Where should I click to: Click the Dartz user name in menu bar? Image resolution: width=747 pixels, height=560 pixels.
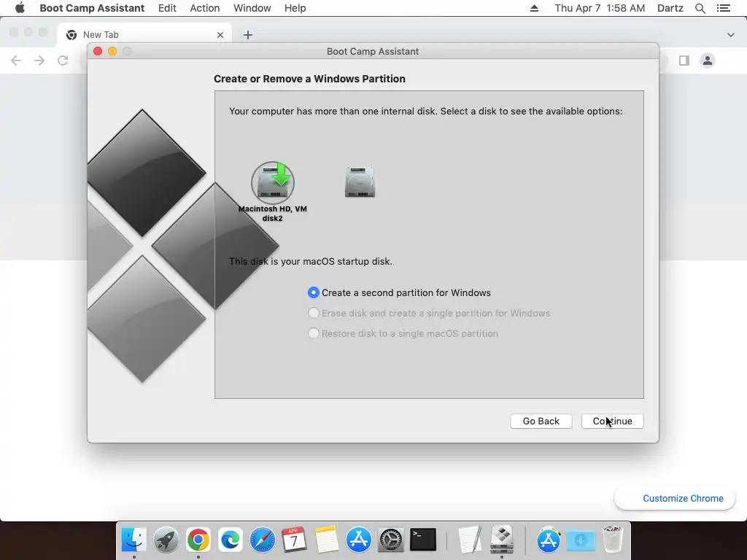coord(670,8)
